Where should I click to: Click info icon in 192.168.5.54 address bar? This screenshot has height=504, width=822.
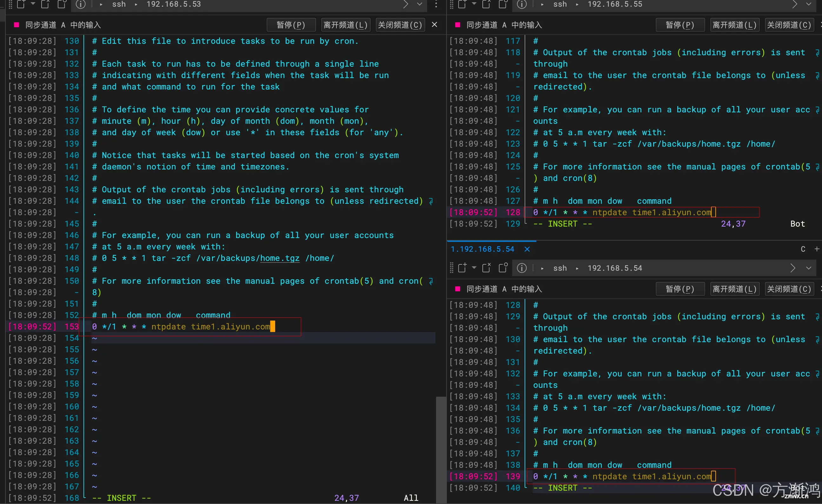[x=522, y=268]
